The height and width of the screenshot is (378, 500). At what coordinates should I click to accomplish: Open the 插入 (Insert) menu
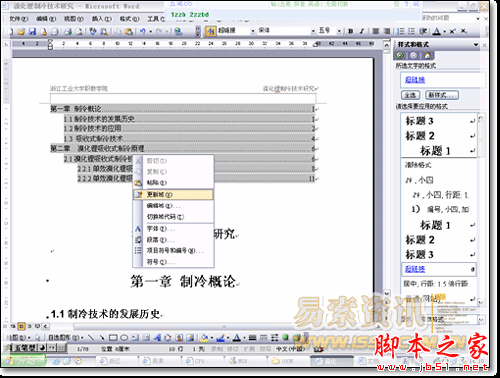pos(102,19)
